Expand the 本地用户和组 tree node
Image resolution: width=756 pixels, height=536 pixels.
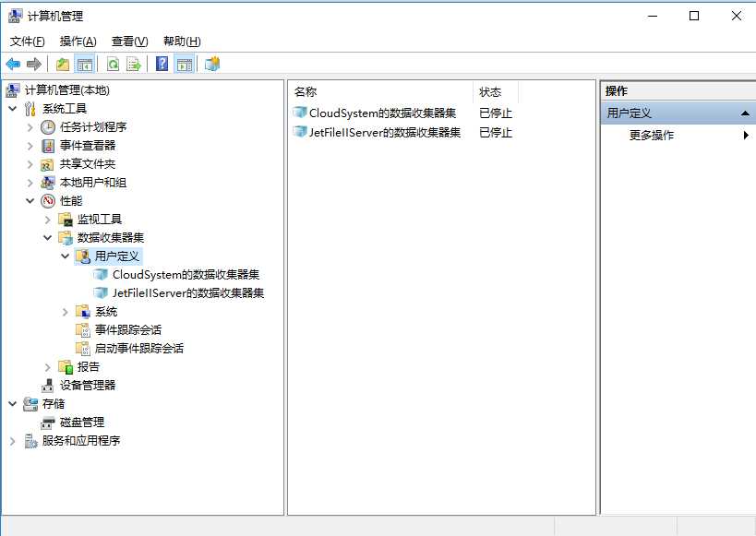[x=30, y=183]
